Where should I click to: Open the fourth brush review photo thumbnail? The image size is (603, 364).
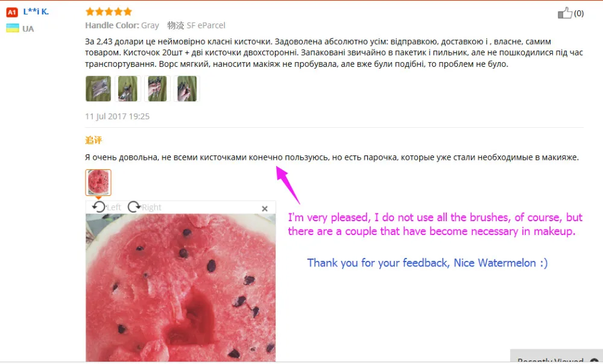186,89
